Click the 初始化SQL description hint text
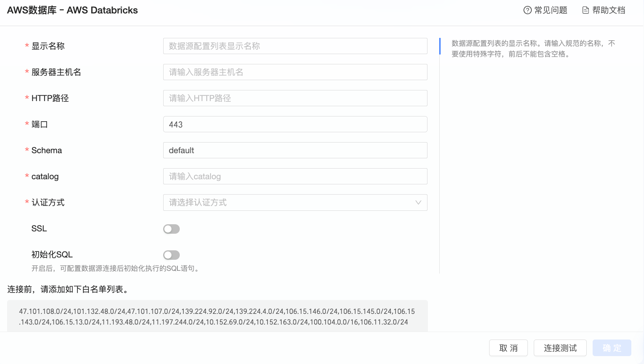The width and height of the screenshot is (644, 364). point(116,268)
